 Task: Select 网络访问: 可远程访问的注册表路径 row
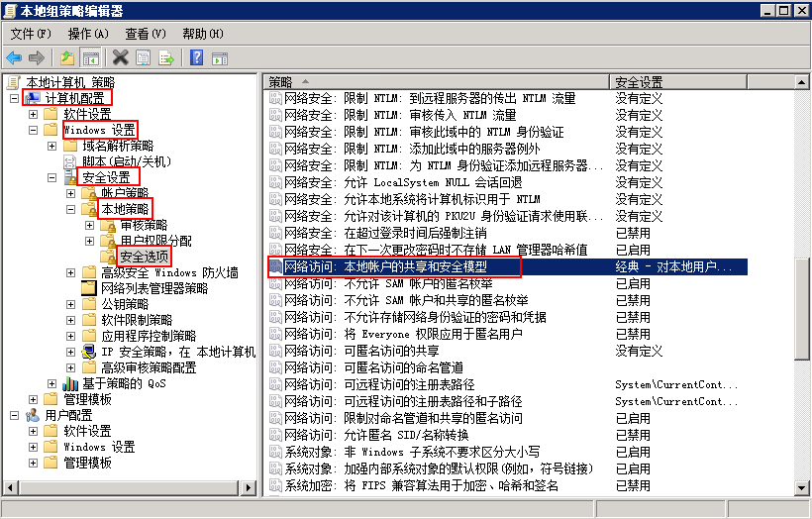click(x=507, y=384)
